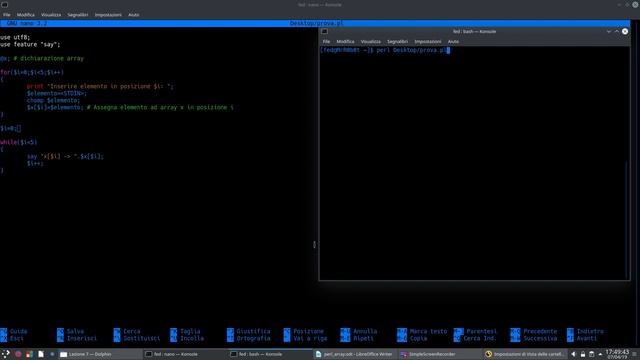Click the Precedente shortcut label in nano
The height and width of the screenshot is (360, 640).
point(540,331)
